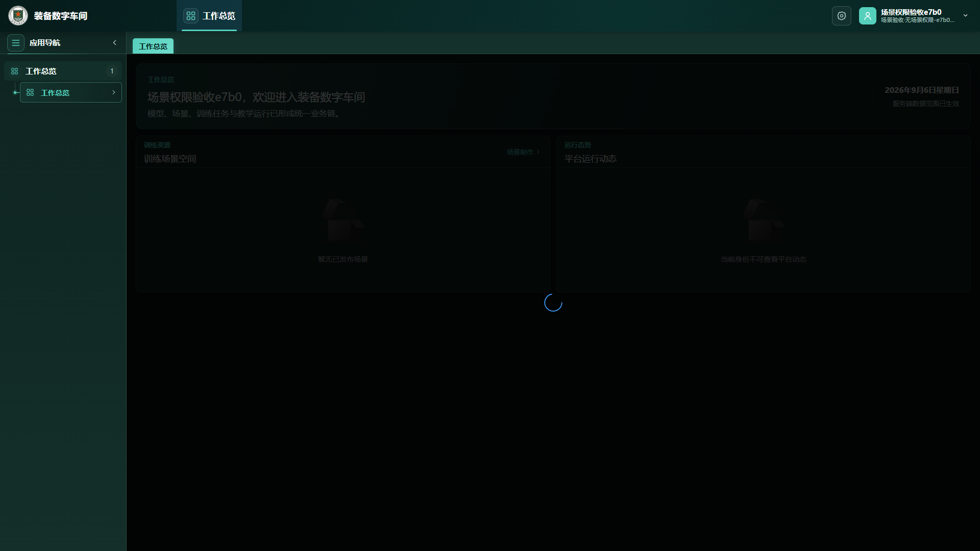
Task: Click the grid icon in 工作总览 submenu item
Action: click(x=30, y=92)
